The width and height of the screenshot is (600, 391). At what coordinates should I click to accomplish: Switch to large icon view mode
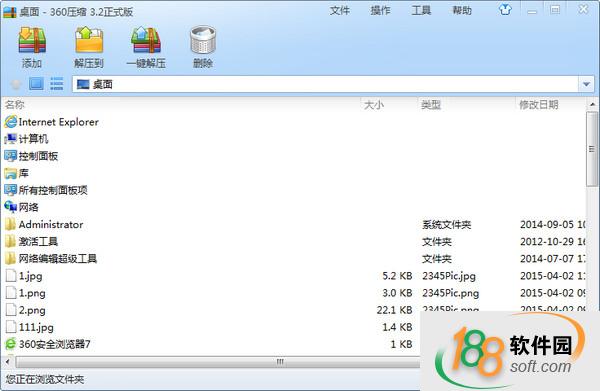[36, 84]
